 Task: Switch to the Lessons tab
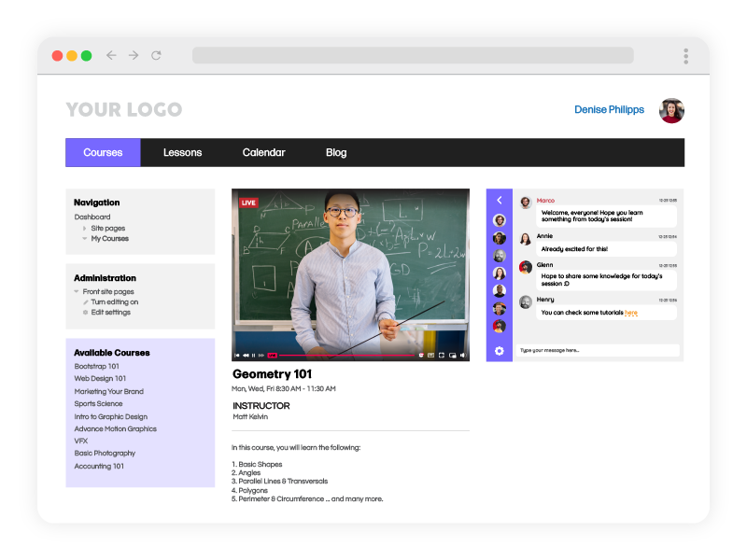pos(182,153)
